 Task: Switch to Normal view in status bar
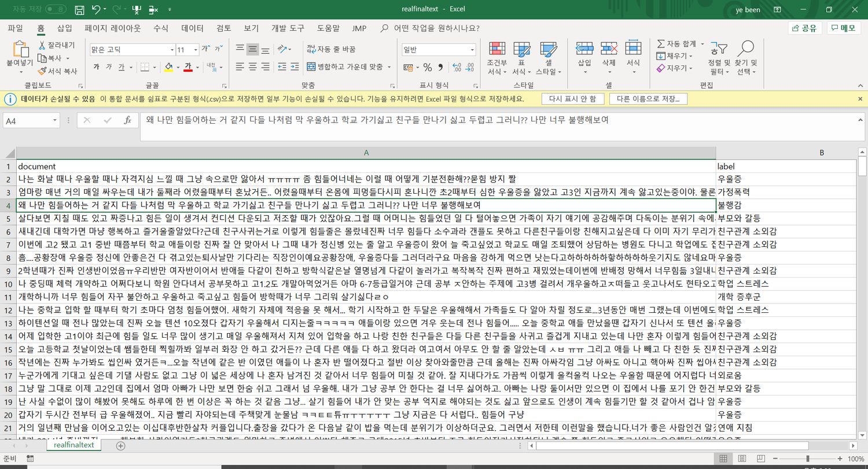pos(723,459)
